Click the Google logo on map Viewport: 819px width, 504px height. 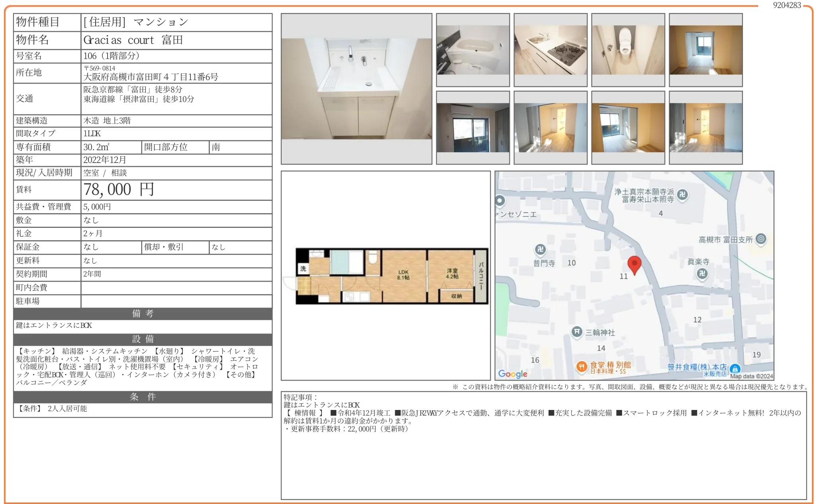point(513,374)
